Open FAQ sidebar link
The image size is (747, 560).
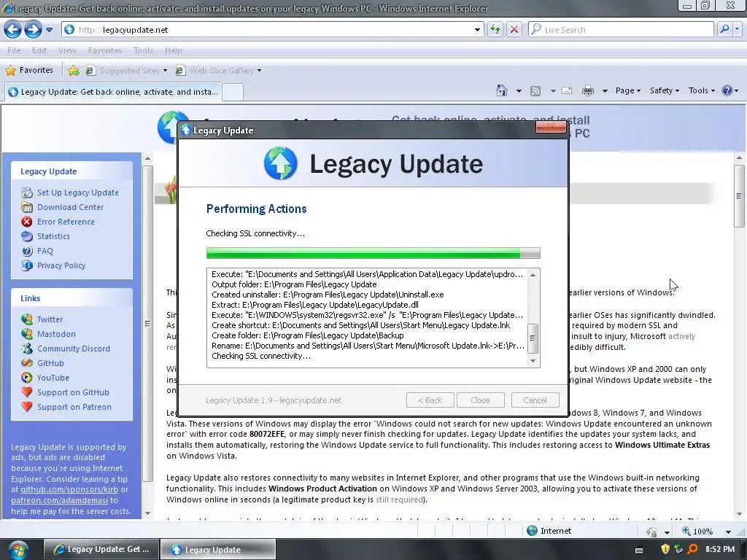tap(45, 251)
